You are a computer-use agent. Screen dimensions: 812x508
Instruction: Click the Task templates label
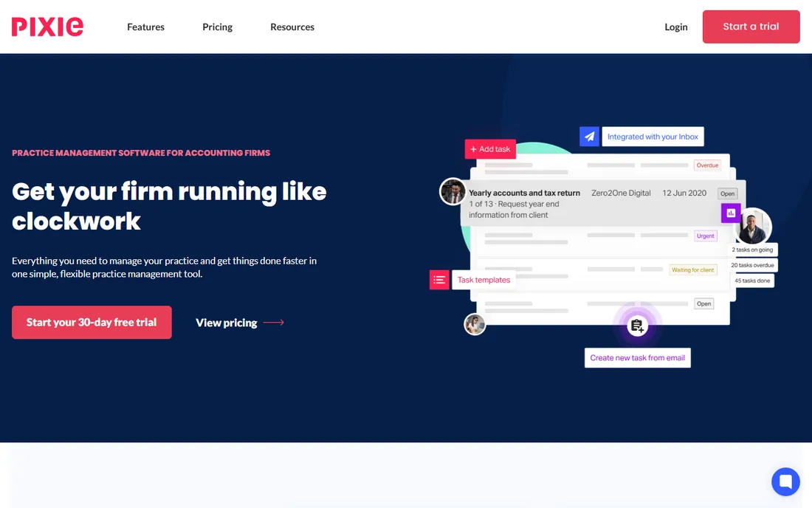(484, 280)
